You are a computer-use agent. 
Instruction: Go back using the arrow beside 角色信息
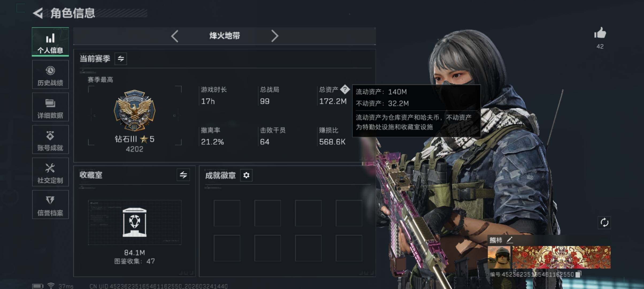tap(38, 13)
